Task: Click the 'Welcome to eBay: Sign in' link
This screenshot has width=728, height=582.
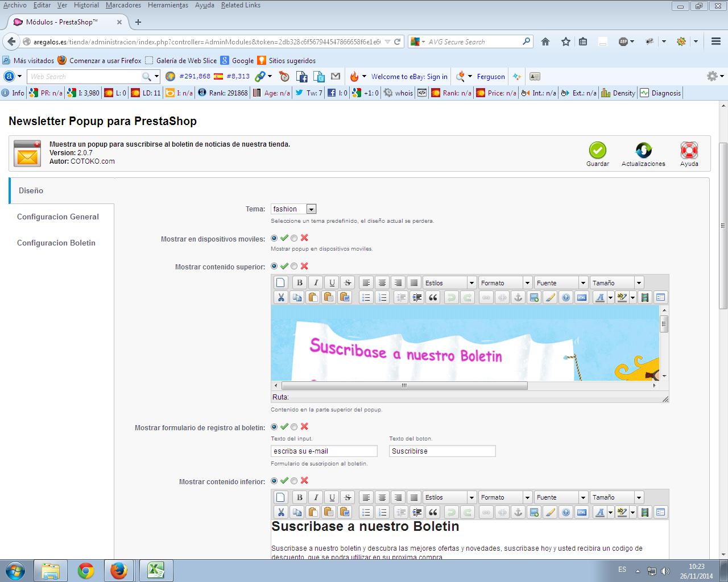Action: 409,77
